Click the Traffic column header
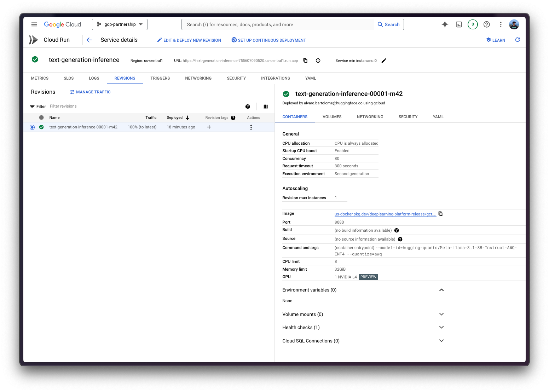Viewport: 549px width, 392px height. click(151, 118)
